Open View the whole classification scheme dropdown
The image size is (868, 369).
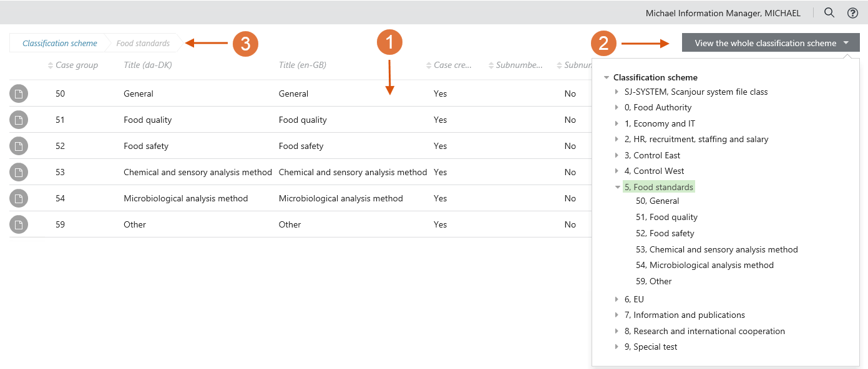tap(771, 43)
